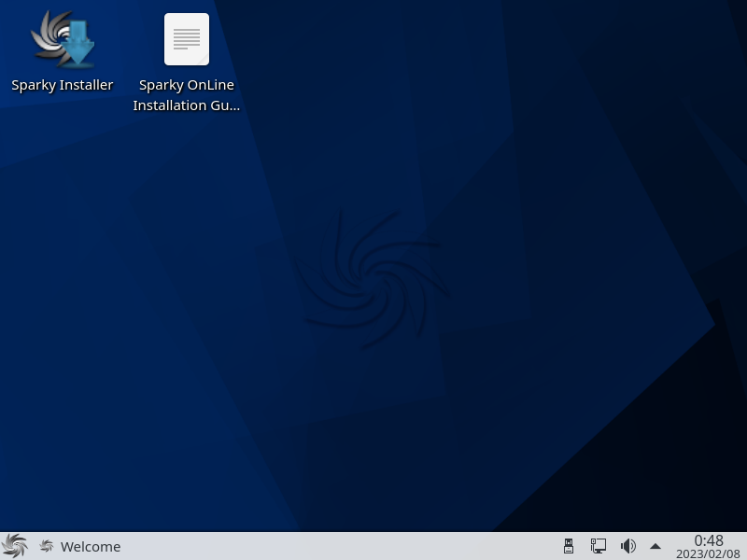Open Sparky OnLine Installation Guide document icon

(186, 39)
